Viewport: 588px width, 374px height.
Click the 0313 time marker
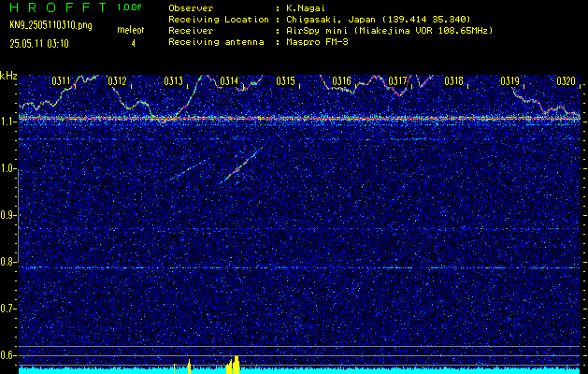(173, 81)
